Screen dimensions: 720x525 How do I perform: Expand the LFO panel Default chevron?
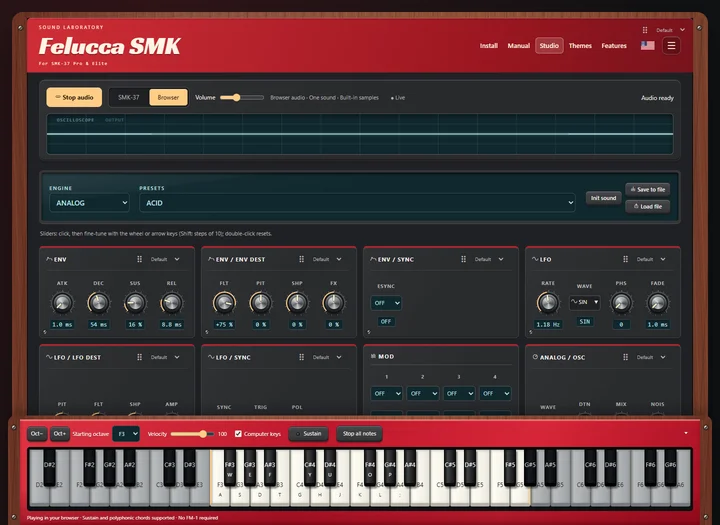663,259
